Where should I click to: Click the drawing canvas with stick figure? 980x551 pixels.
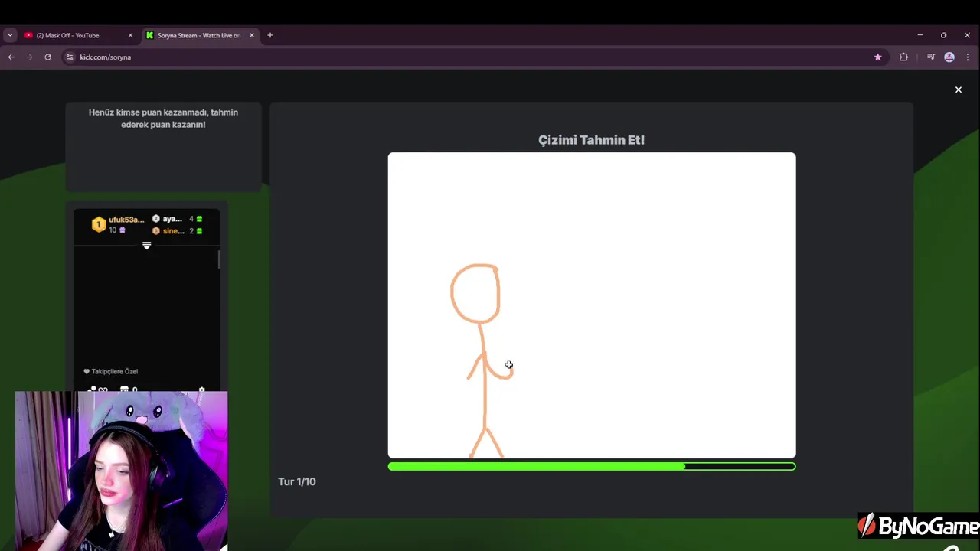pos(592,305)
